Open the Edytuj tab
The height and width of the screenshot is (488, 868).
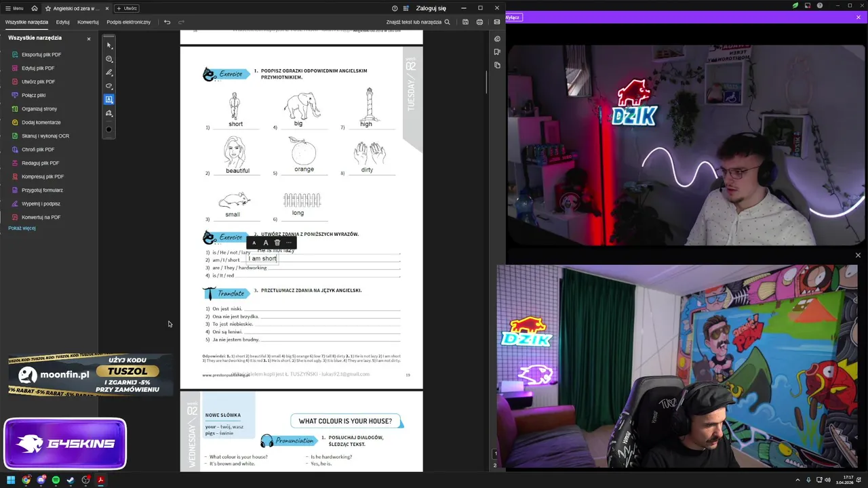pyautogui.click(x=63, y=22)
